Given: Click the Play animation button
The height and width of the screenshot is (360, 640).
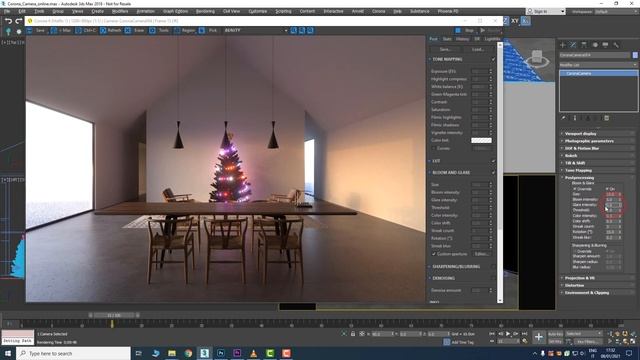Looking at the screenshot, I should pyautogui.click(x=508, y=334).
